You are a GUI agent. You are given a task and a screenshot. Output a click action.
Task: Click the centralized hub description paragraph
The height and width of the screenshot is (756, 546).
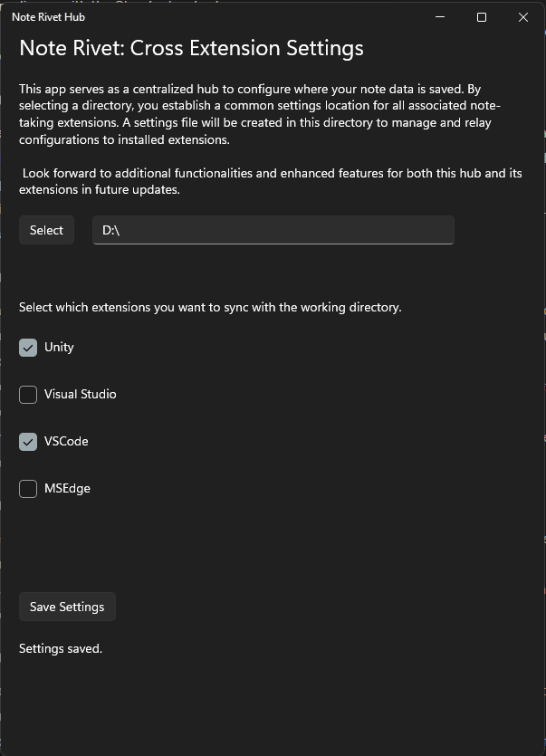pos(254,114)
